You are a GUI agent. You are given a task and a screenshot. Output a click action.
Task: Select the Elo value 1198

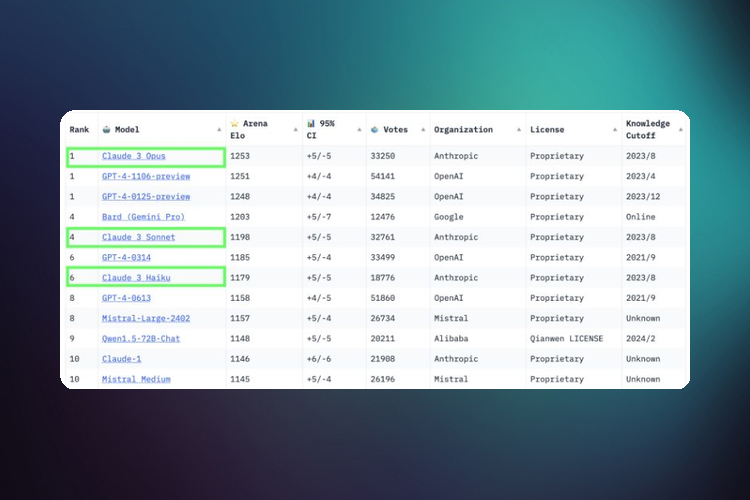(x=240, y=237)
